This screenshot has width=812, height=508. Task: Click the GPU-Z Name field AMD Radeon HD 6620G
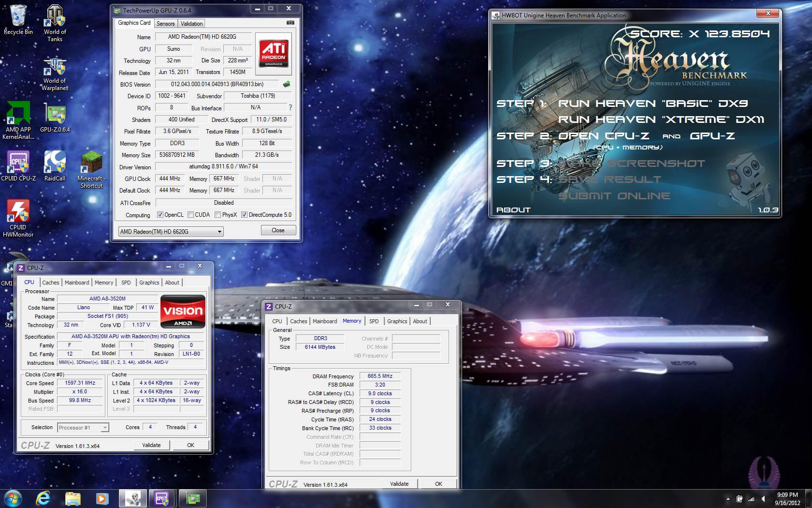pos(203,37)
